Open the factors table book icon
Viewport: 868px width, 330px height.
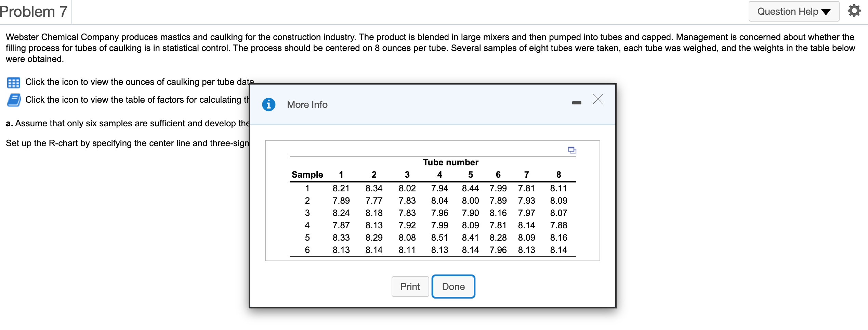click(14, 100)
